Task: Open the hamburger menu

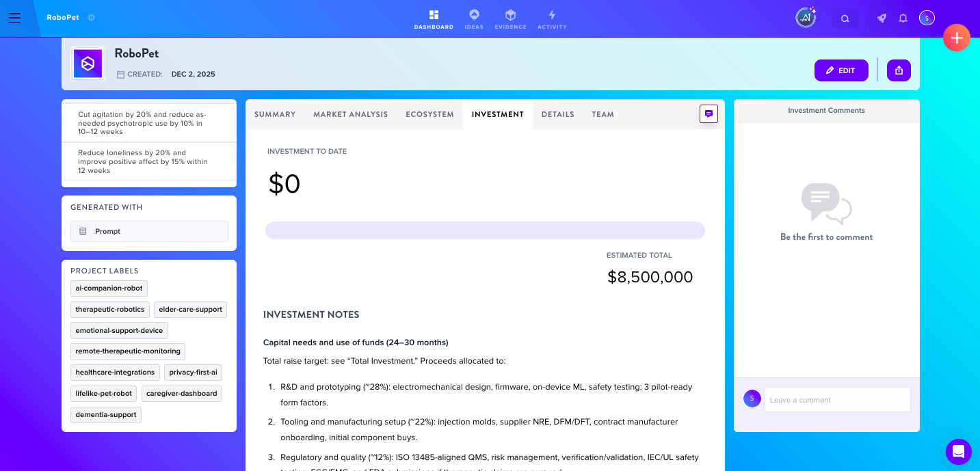Action: tap(15, 18)
